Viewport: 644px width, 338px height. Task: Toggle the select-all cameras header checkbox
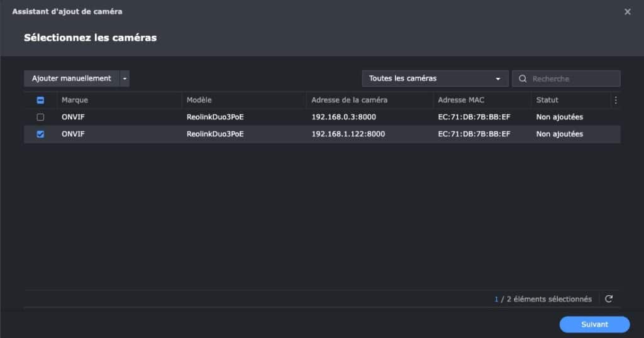coord(40,100)
